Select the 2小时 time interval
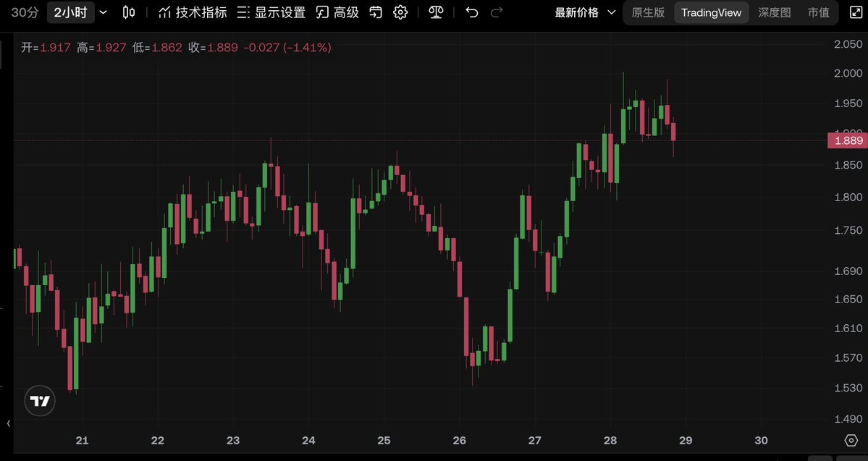This screenshot has height=461, width=868. coord(70,12)
